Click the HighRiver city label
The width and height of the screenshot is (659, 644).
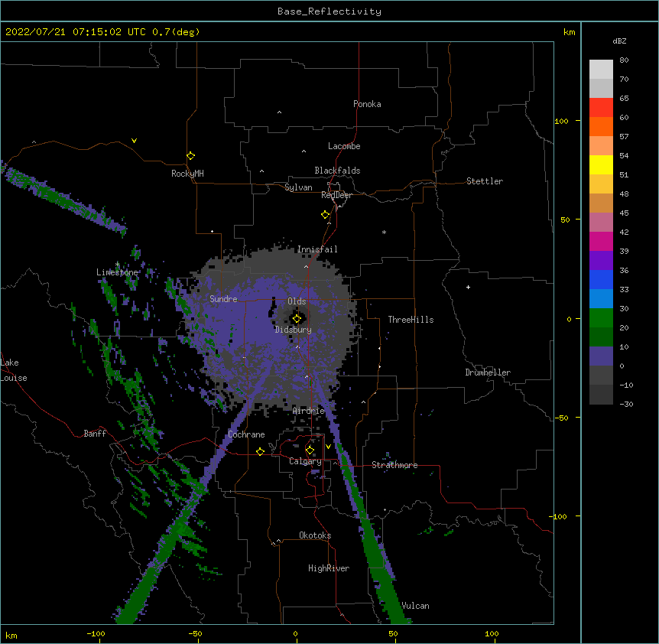click(x=329, y=568)
